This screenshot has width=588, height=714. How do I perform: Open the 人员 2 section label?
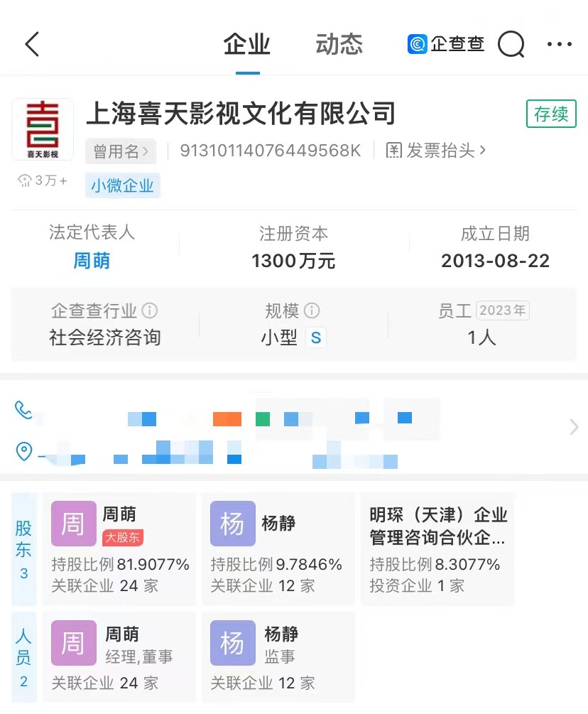coord(23,658)
